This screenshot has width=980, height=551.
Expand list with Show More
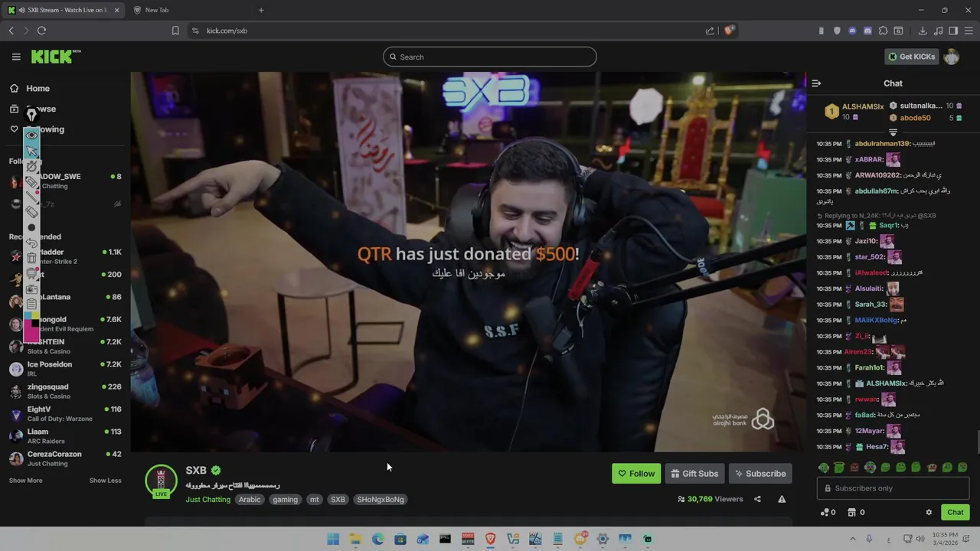[x=25, y=481]
